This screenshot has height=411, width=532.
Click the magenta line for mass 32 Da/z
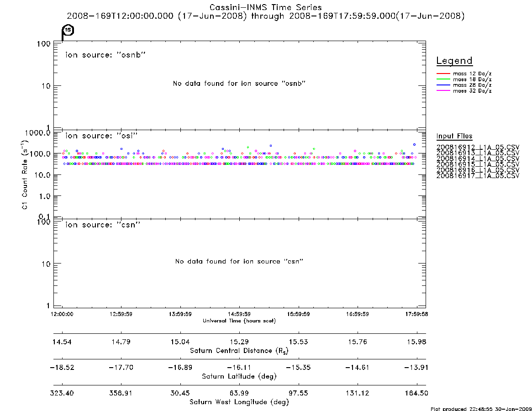(443, 90)
